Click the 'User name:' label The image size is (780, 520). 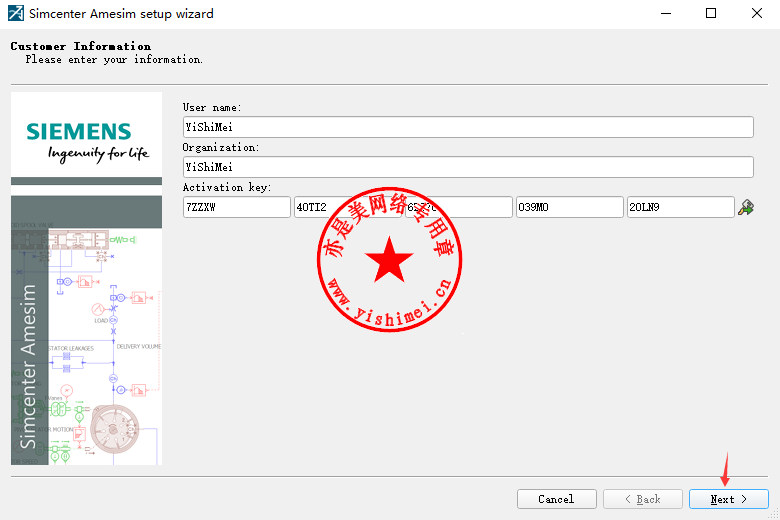tap(212, 107)
